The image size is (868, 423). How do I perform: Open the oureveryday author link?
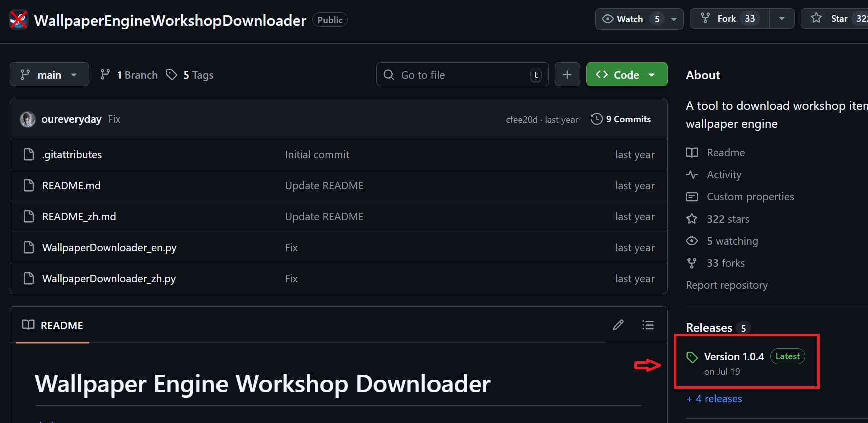pos(71,119)
